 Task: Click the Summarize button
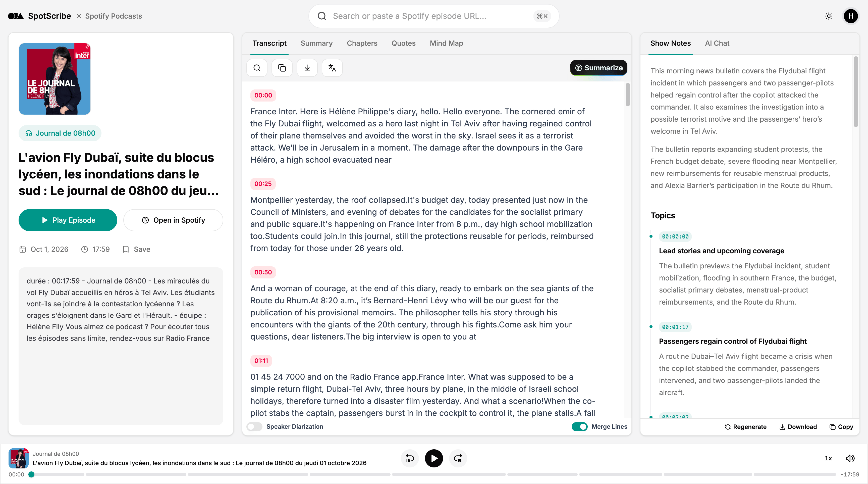pyautogui.click(x=599, y=68)
